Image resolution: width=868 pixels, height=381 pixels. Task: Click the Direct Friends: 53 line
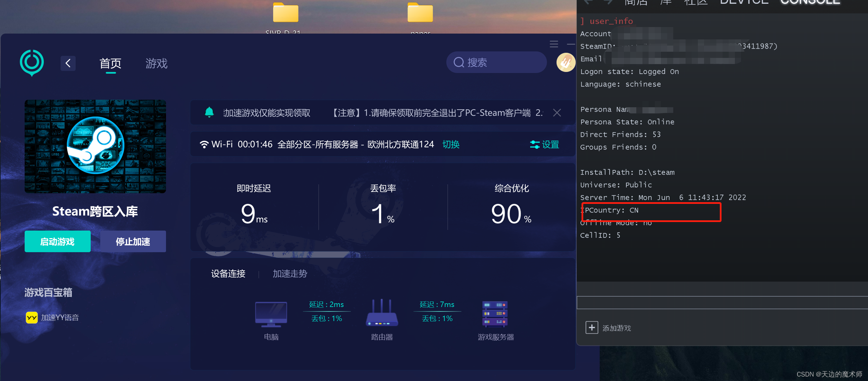pos(620,134)
